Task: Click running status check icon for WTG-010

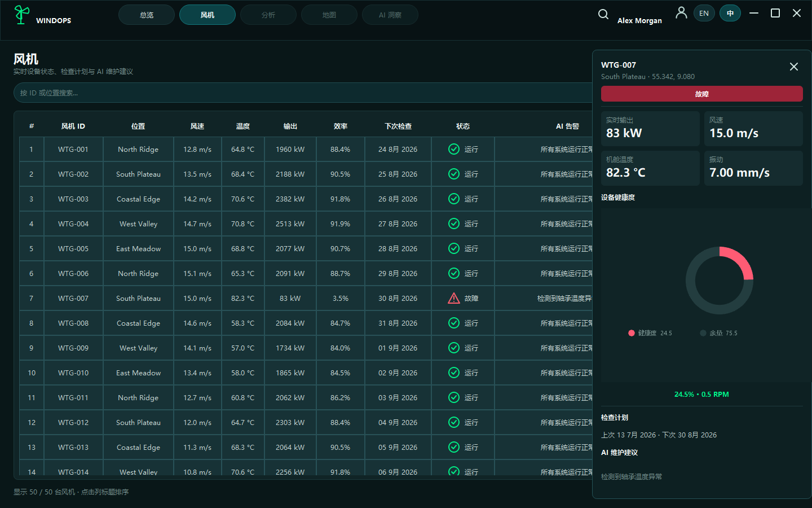Action: (x=454, y=373)
